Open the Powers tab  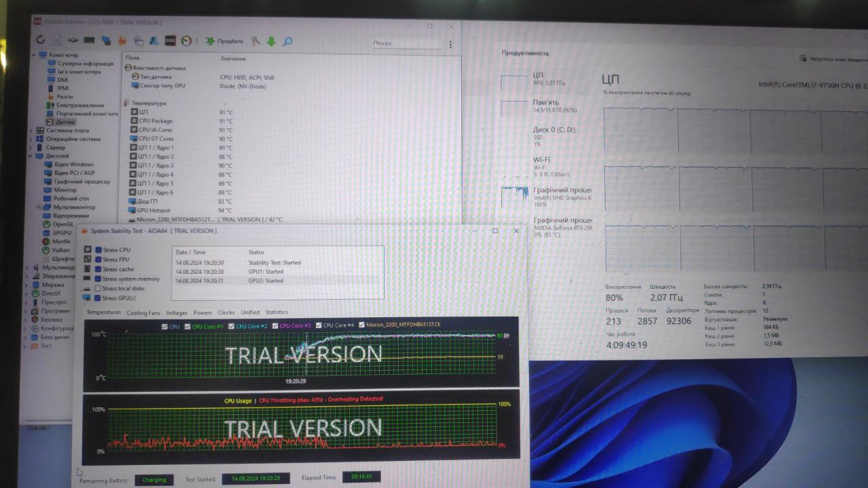coord(202,312)
